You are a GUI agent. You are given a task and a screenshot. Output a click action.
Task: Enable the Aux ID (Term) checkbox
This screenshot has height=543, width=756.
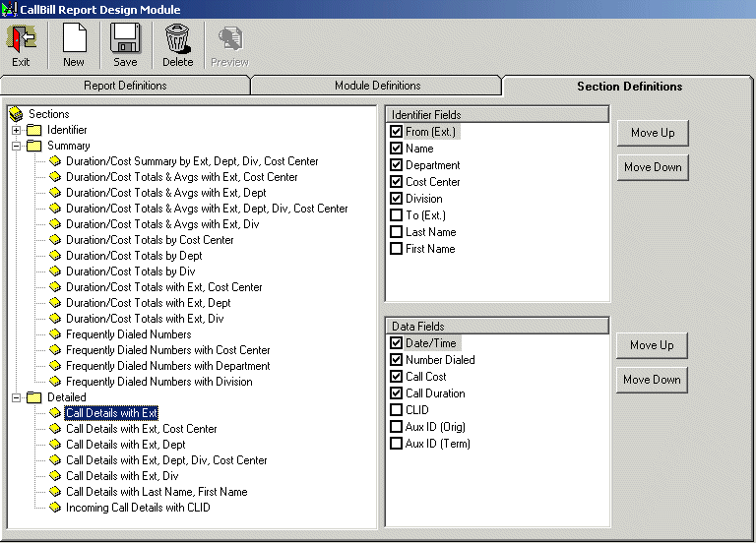coord(397,444)
